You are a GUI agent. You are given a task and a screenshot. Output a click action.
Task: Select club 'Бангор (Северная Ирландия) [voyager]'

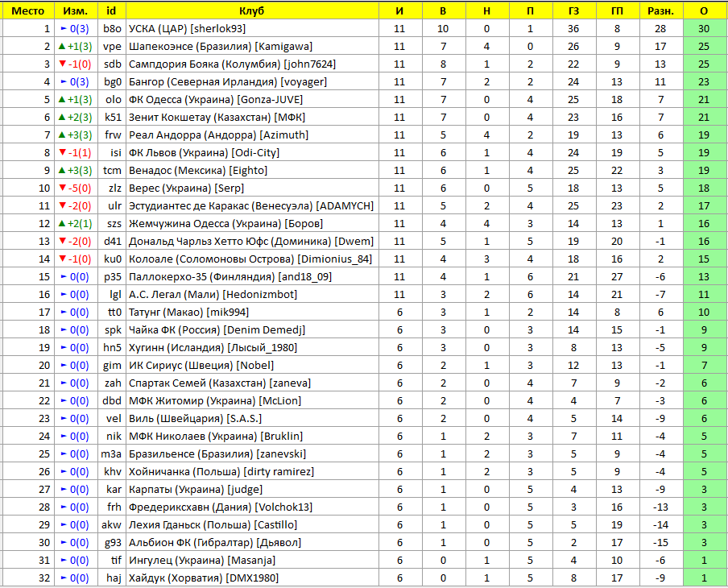coord(228,81)
